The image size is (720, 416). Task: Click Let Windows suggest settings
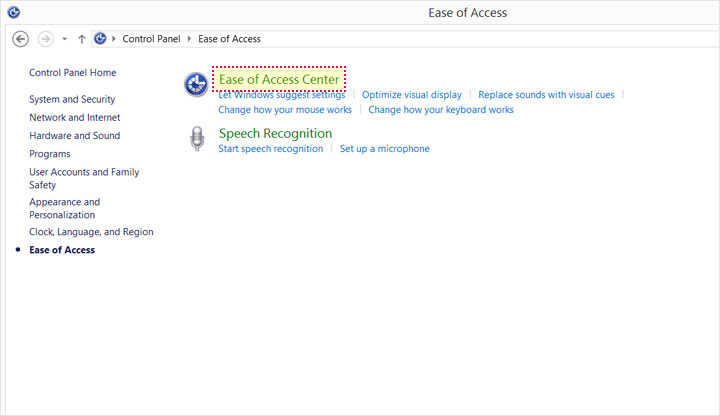coord(281,95)
